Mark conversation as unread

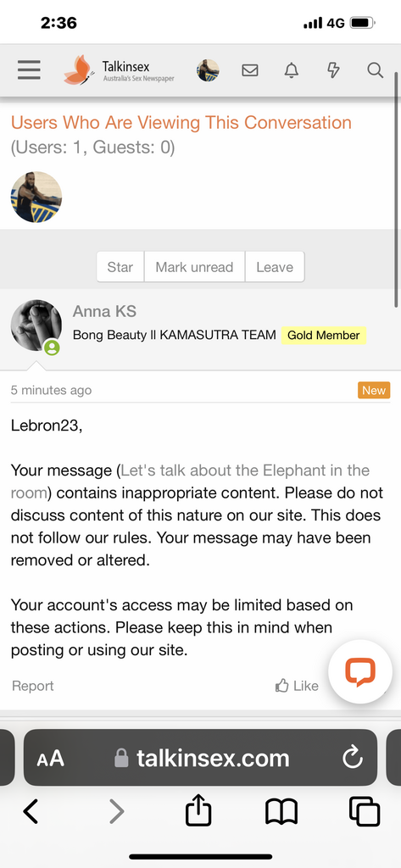click(x=194, y=267)
